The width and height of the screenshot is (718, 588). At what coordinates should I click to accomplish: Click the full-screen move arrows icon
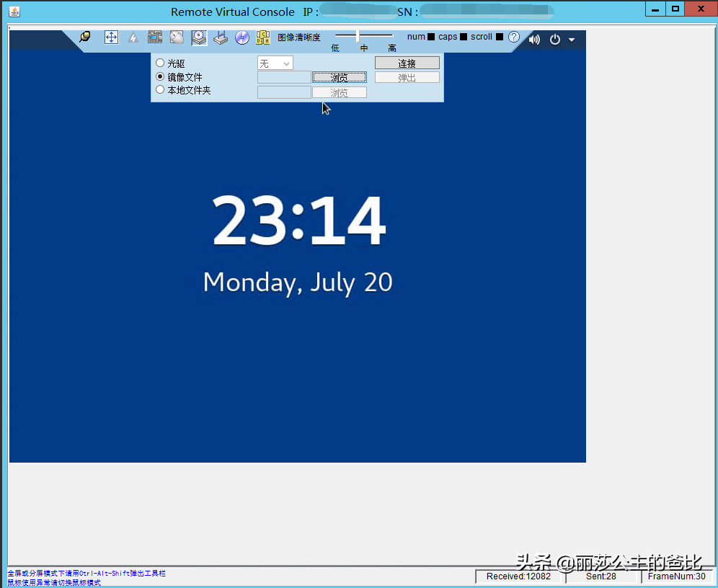111,37
